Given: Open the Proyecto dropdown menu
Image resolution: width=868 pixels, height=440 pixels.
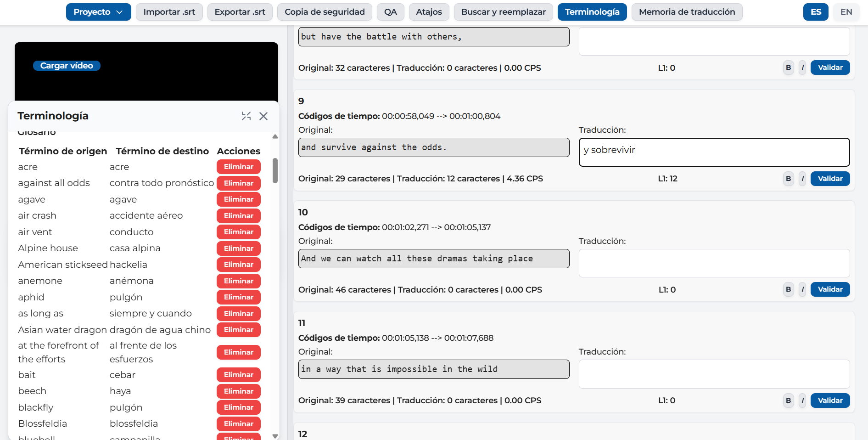Looking at the screenshot, I should (98, 12).
